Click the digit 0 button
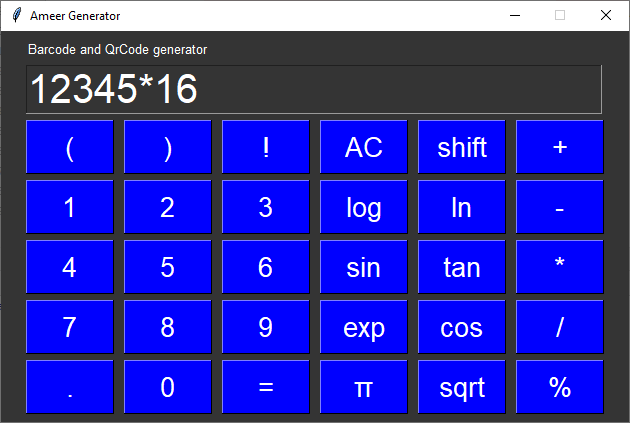This screenshot has height=423, width=630. click(x=168, y=387)
